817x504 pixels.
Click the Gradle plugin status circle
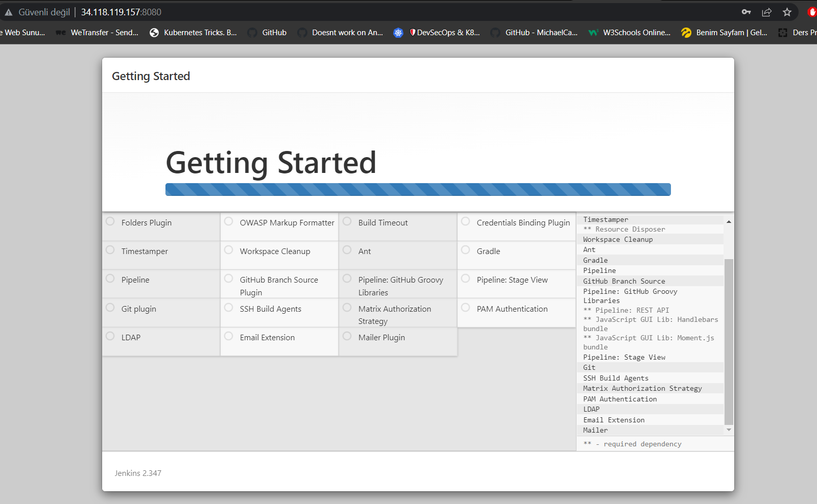click(466, 250)
